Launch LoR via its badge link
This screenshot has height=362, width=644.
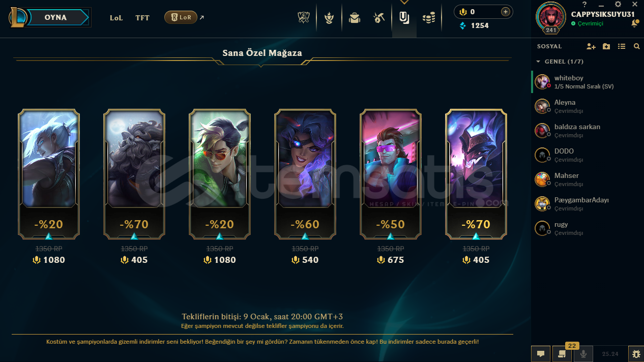point(181,17)
